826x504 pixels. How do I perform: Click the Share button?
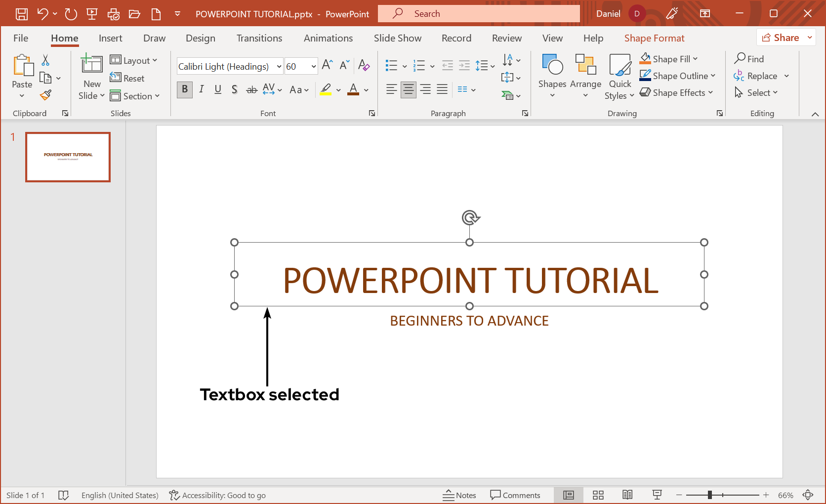[781, 38]
